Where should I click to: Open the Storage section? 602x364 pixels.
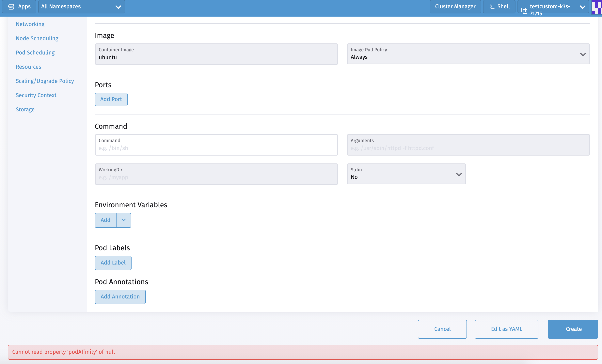coord(25,109)
